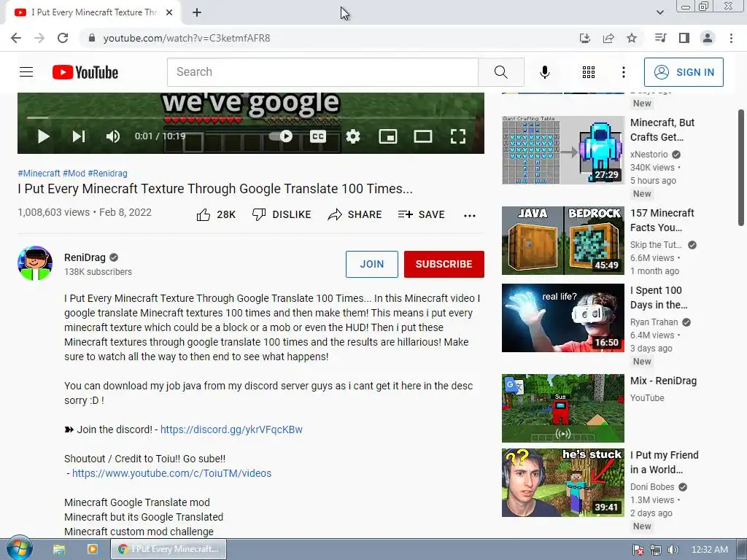The height and width of the screenshot is (560, 747).
Task: Close the YouTube video tab
Action: (169, 13)
